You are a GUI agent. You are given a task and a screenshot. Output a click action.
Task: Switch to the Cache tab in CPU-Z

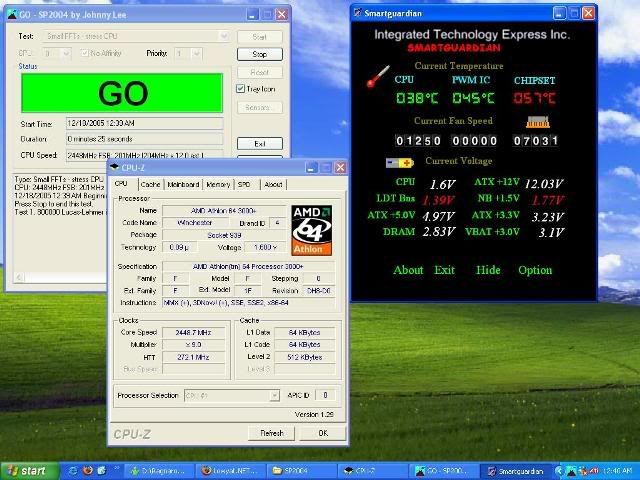point(150,184)
